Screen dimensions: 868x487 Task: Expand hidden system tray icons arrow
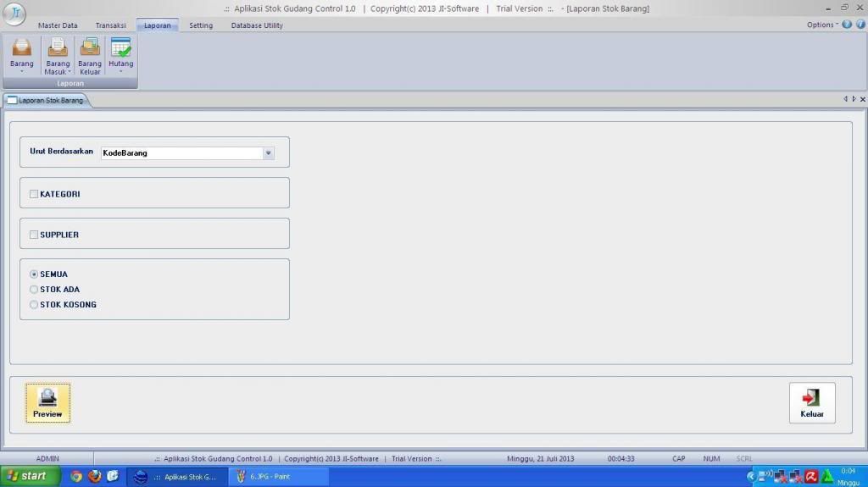751,477
